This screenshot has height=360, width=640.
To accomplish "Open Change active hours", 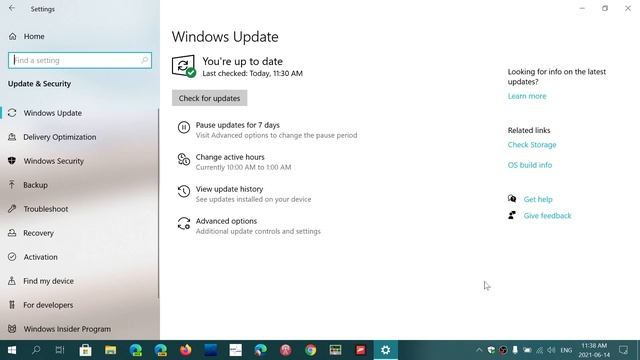I will click(230, 157).
